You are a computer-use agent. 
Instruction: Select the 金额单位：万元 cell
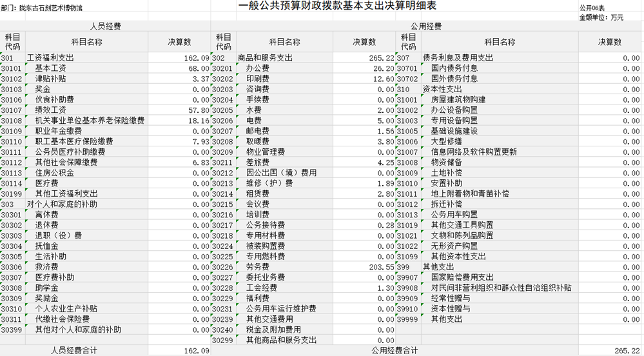coord(601,17)
